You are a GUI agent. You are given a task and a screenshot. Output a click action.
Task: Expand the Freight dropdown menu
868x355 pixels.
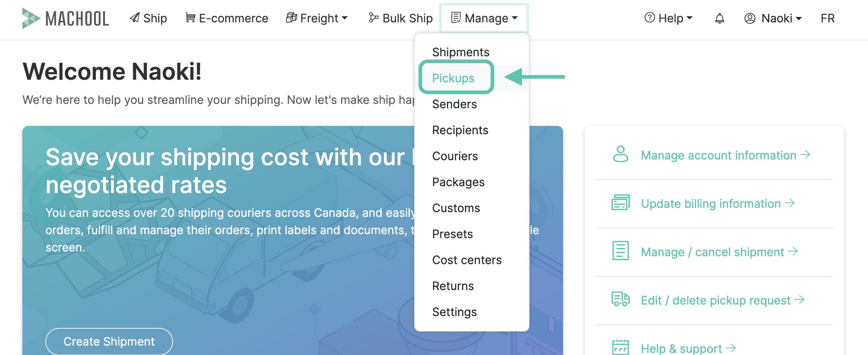317,18
